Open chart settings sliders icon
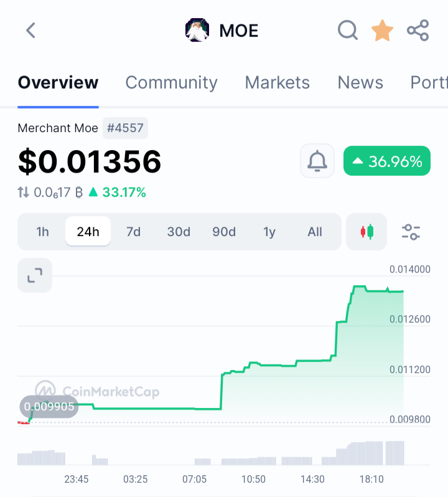This screenshot has height=497, width=448. (411, 232)
